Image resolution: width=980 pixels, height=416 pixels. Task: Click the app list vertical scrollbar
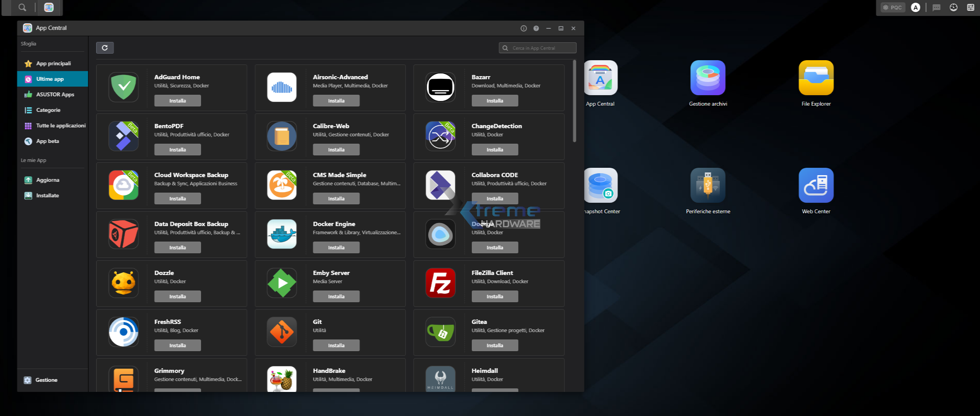pos(575,101)
